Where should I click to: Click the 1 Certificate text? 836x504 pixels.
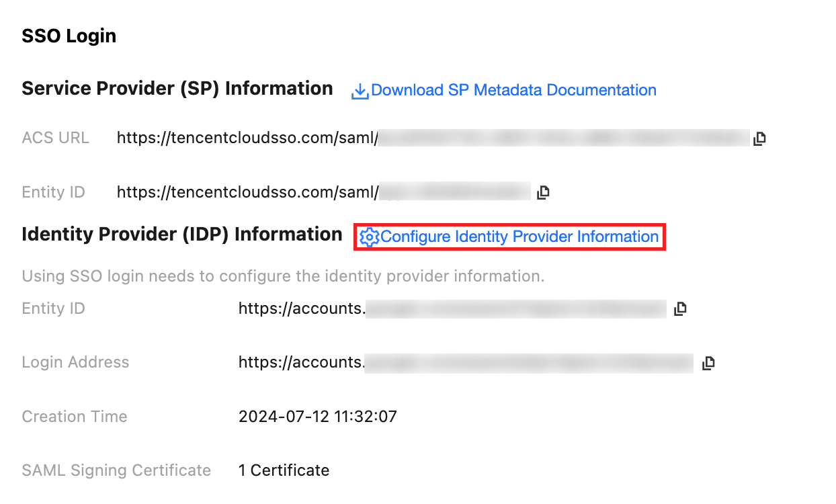[284, 470]
